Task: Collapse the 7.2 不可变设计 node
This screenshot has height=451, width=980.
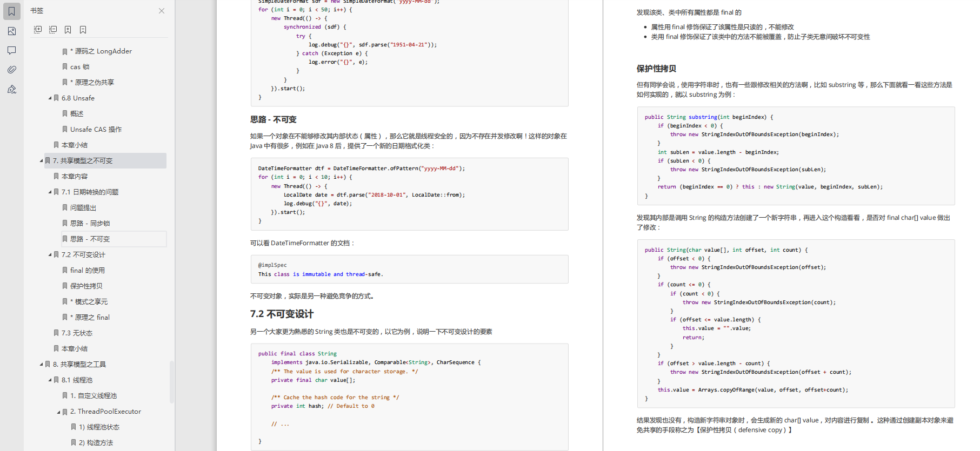Action: click(x=50, y=255)
